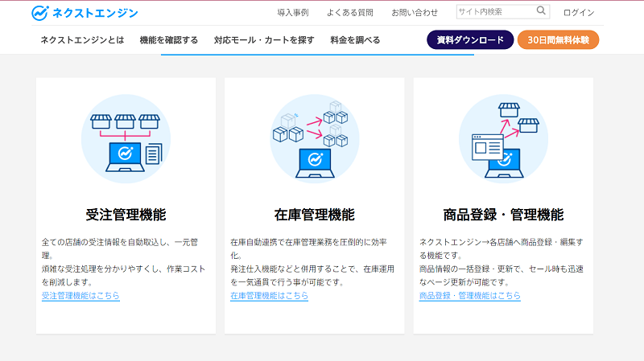Follow 受注管理機能はこちら link
The width and height of the screenshot is (644, 361).
(80, 296)
